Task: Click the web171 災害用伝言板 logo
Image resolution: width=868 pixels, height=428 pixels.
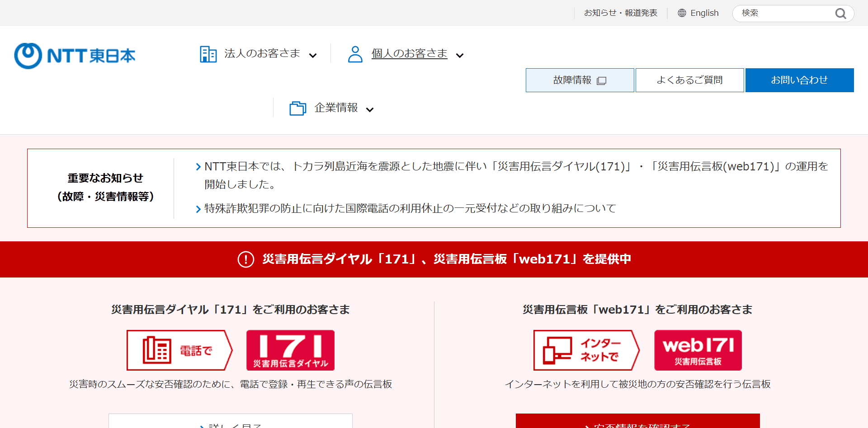Action: pyautogui.click(x=698, y=350)
